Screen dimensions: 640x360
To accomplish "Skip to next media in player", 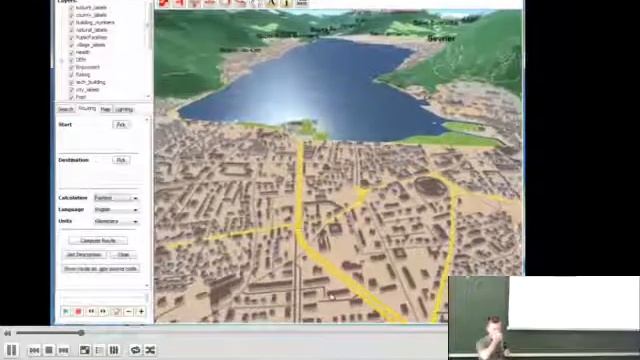I will (x=63, y=350).
